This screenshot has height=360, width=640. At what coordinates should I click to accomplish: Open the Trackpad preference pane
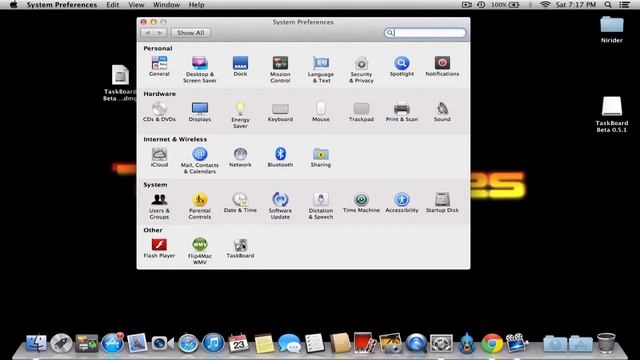click(361, 111)
